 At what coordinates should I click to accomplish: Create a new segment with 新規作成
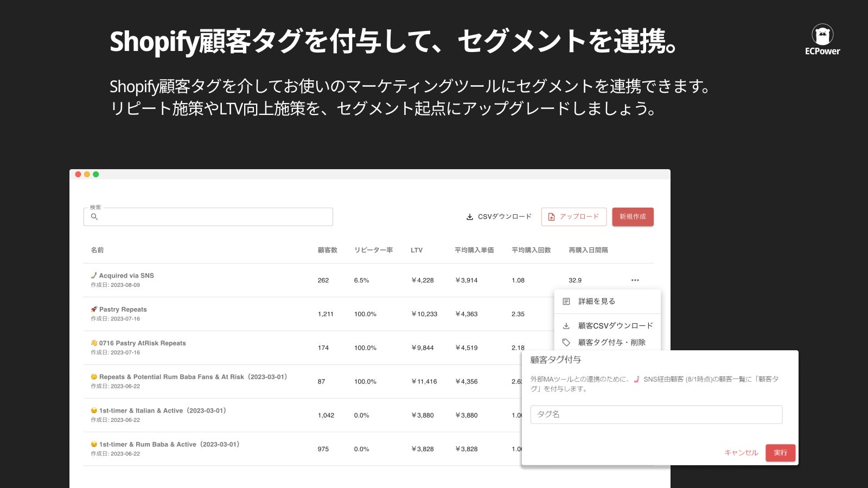[x=633, y=217]
